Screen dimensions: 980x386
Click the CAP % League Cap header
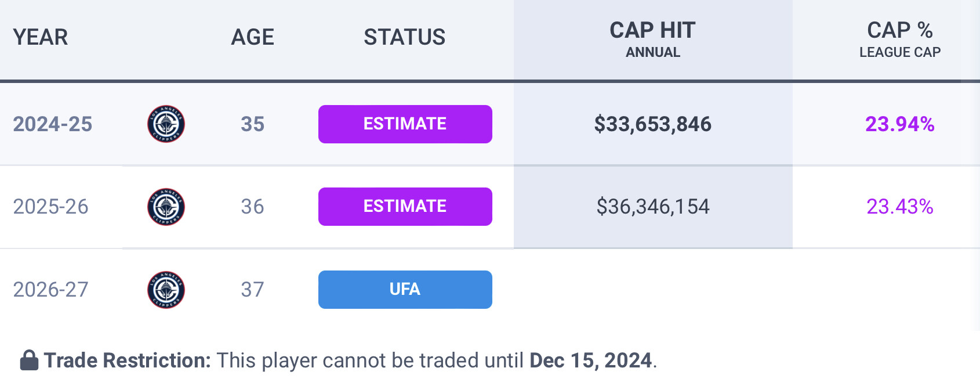point(899,38)
